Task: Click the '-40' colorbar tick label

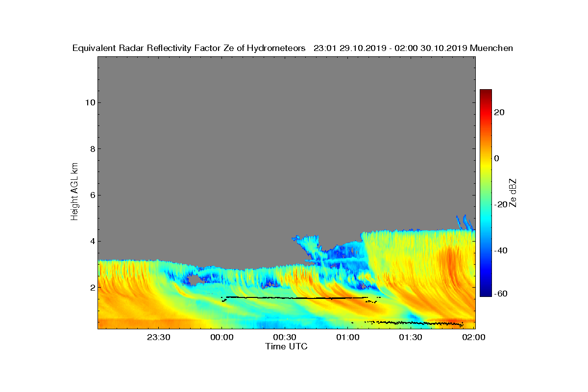Action: [x=501, y=250]
